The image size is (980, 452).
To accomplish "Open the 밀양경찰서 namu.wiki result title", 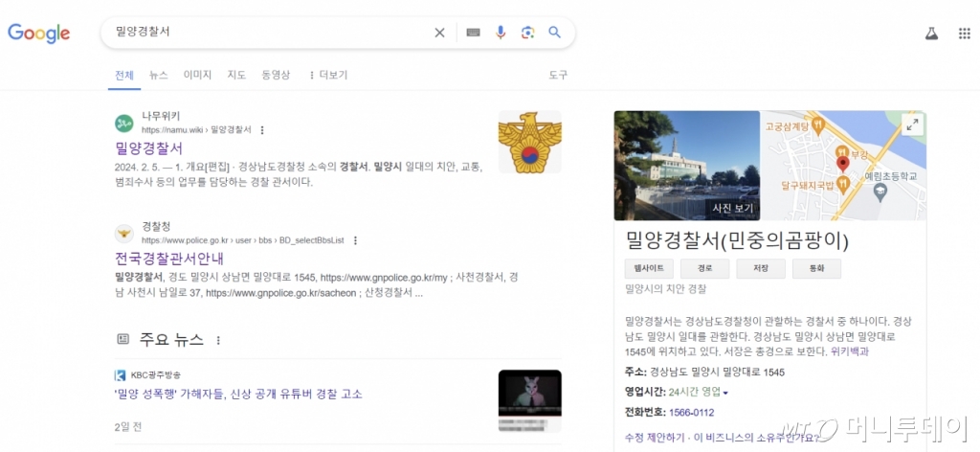I will 148,148.
